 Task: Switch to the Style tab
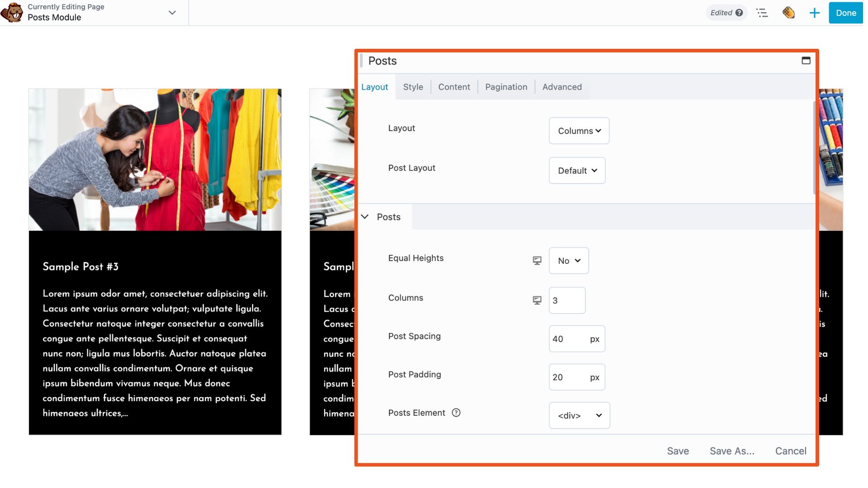[413, 87]
